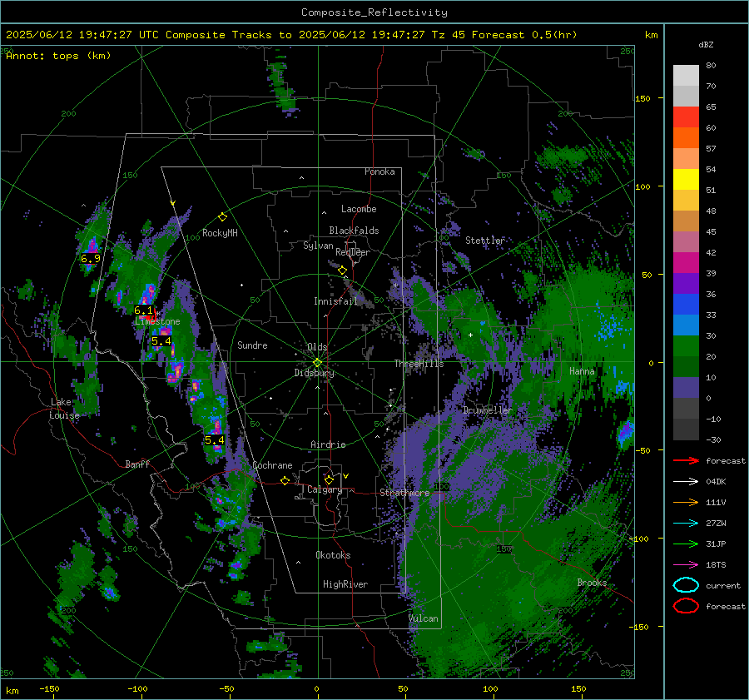The width and height of the screenshot is (749, 700).
Task: Click the km label at bottom-left axis
Action: tap(12, 691)
